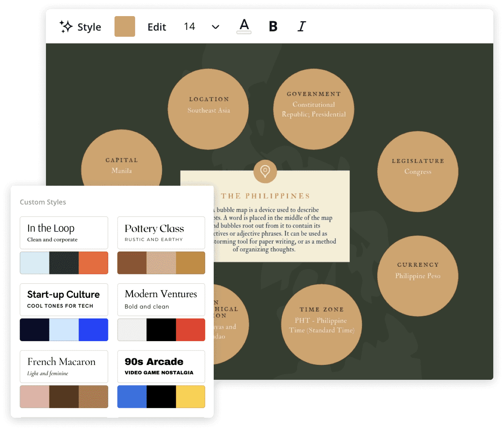Click the font size value showing 14
The width and height of the screenshot is (504, 430).
click(190, 26)
